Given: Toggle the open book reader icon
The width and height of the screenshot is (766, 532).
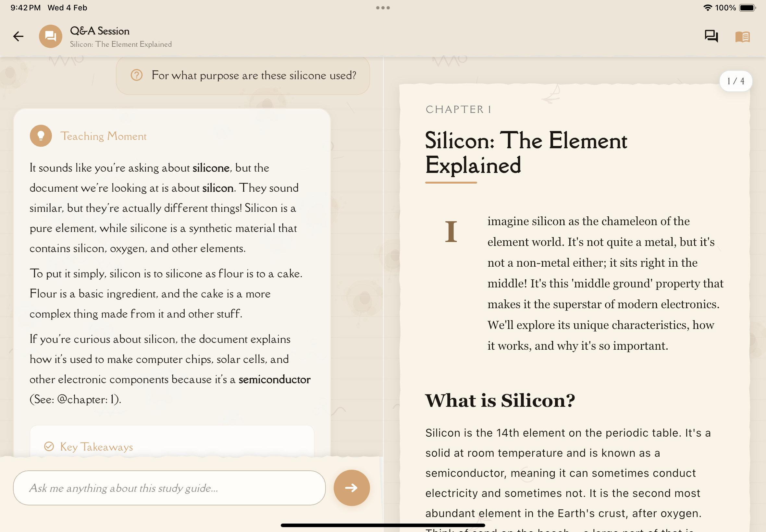Looking at the screenshot, I should click(x=742, y=36).
